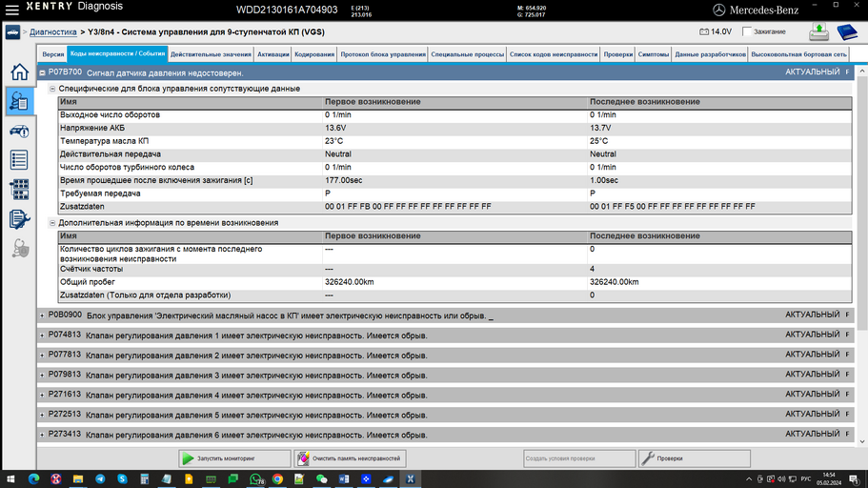Open the document with wrench sidebar icon
The width and height of the screenshot is (868, 488).
click(x=18, y=219)
